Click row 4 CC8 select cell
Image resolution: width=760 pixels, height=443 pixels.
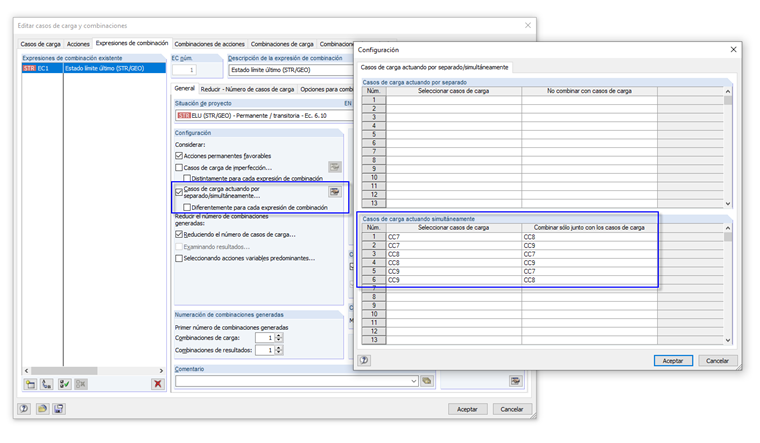pos(454,263)
